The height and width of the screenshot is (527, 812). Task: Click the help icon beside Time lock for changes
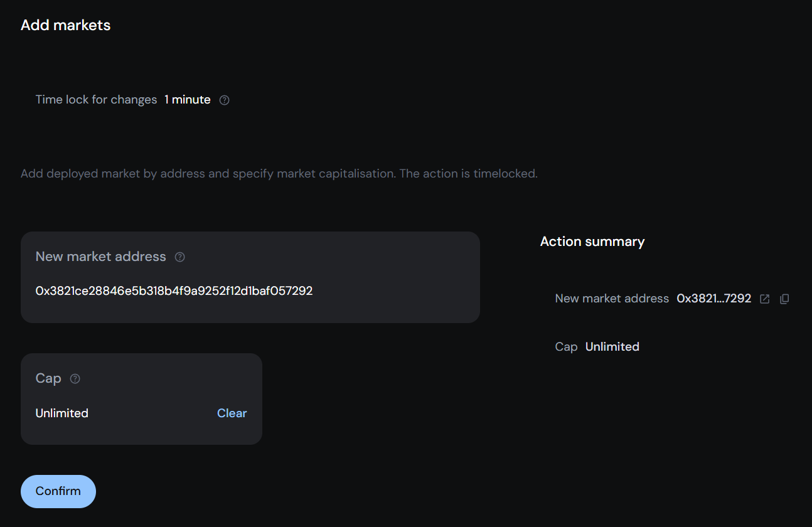pos(225,100)
